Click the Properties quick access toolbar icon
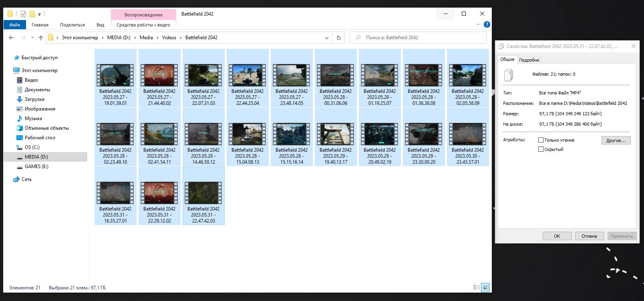 pyautogui.click(x=23, y=14)
